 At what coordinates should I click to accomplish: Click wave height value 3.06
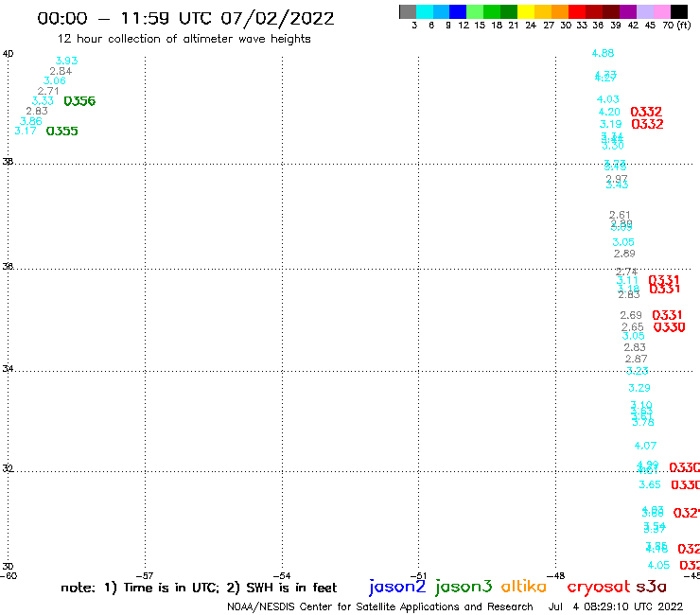(55, 80)
